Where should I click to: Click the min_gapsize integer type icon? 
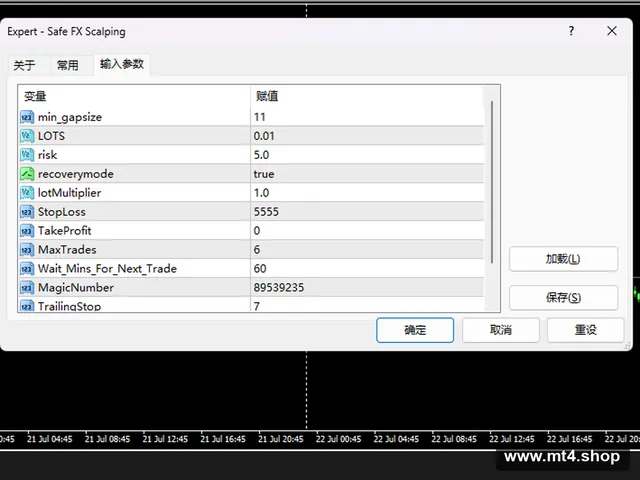tap(27, 118)
